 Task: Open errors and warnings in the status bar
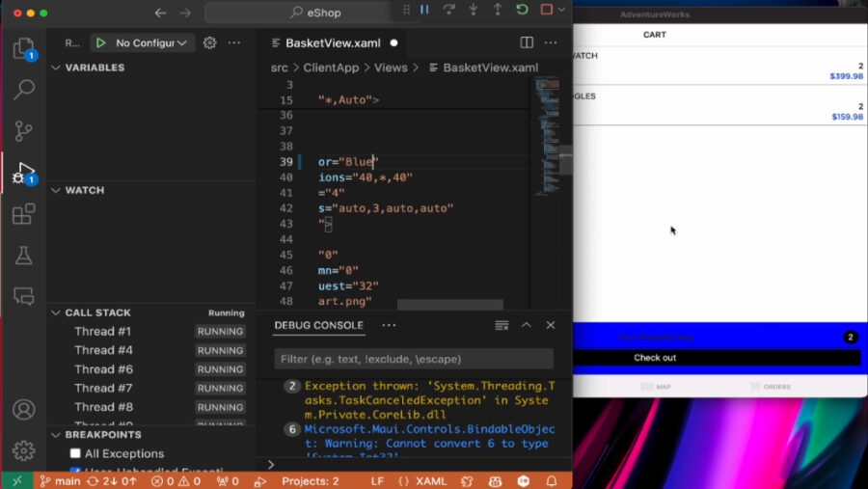176,481
